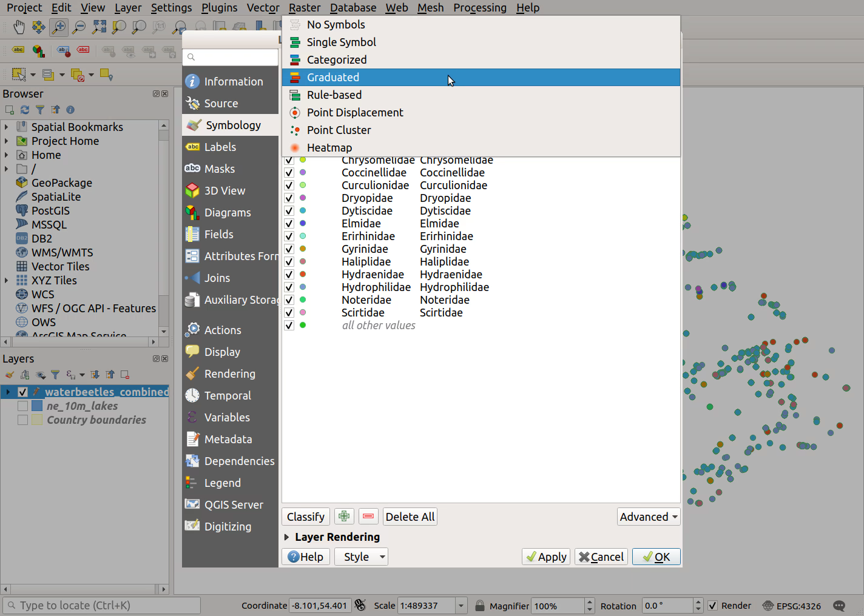The image size is (864, 616).
Task: Click the Help button
Action: click(306, 557)
